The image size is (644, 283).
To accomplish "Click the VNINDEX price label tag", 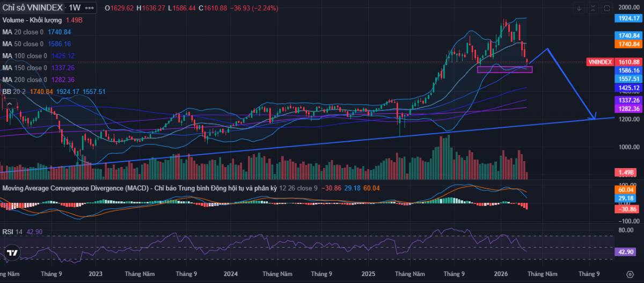I will pyautogui.click(x=601, y=62).
